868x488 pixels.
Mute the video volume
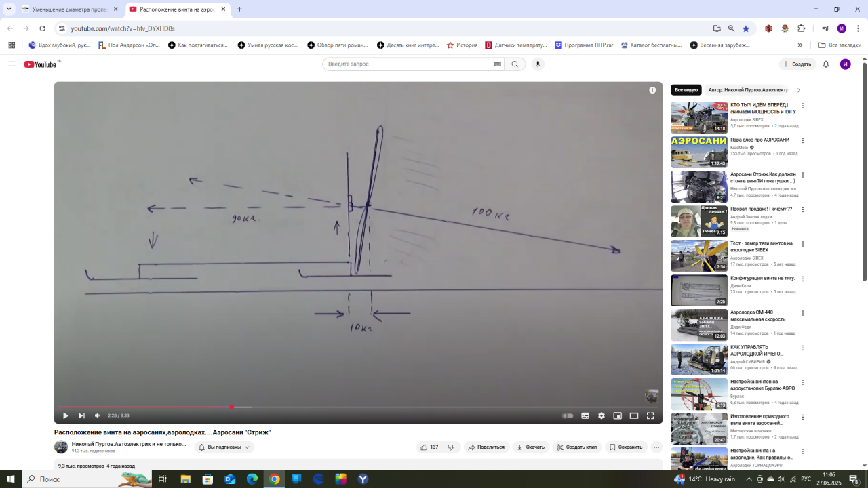click(x=97, y=415)
